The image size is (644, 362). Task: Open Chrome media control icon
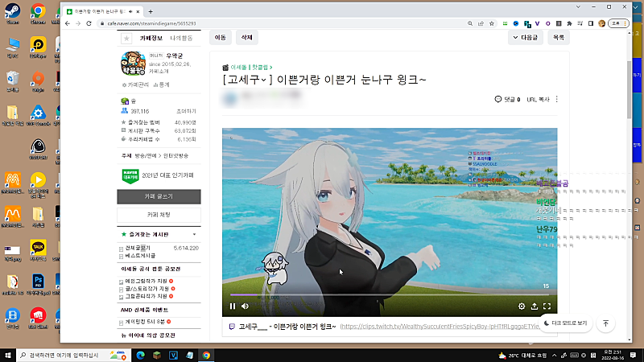pos(580,23)
